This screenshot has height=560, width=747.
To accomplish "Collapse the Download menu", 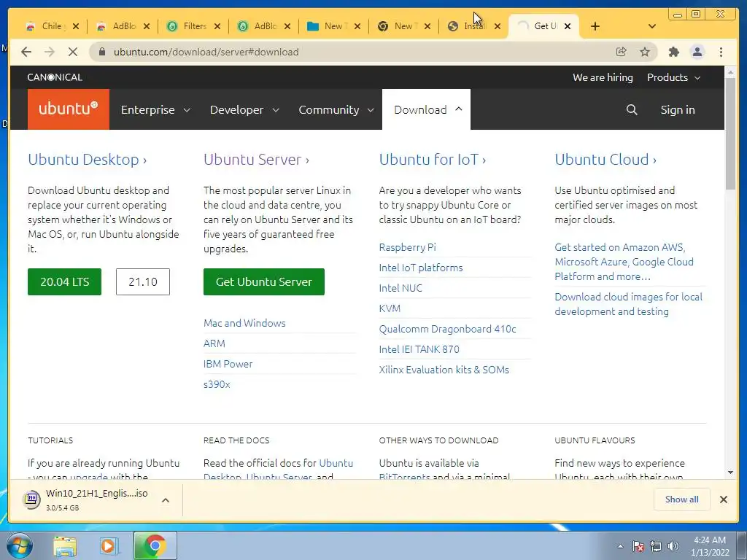I will tap(426, 109).
